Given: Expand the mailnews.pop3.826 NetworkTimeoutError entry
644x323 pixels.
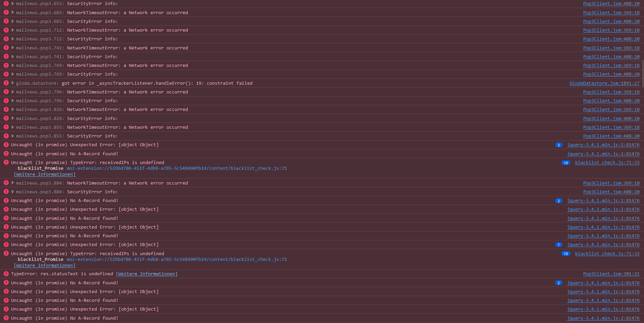Looking at the screenshot, I should (x=13, y=109).
